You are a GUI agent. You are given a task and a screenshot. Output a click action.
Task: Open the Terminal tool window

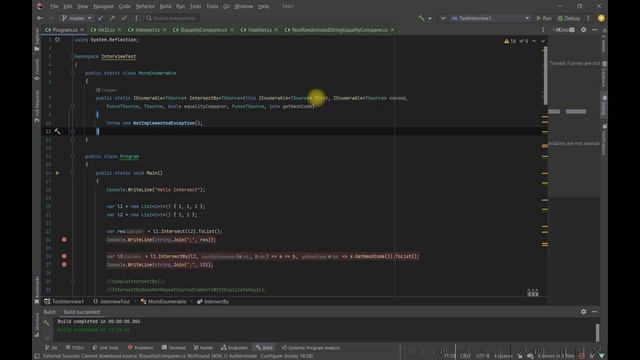click(173, 348)
